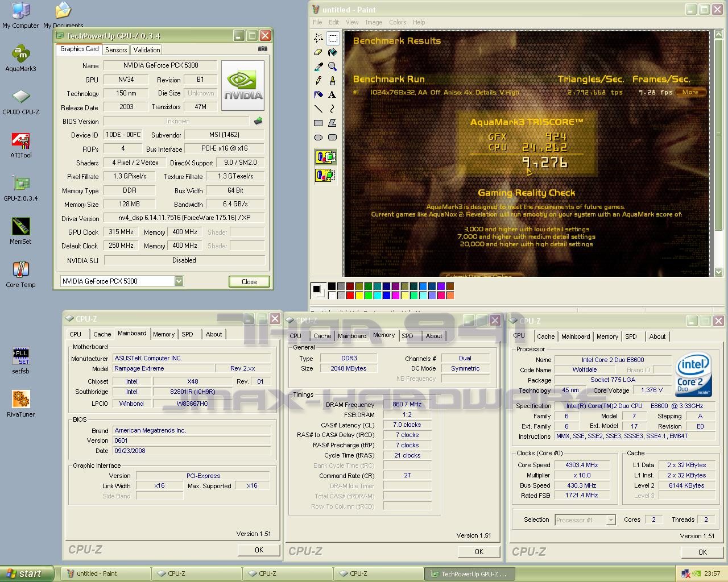Click OK in the Mainboard CPU-Z window
This screenshot has width=728, height=582.
pyautogui.click(x=259, y=550)
